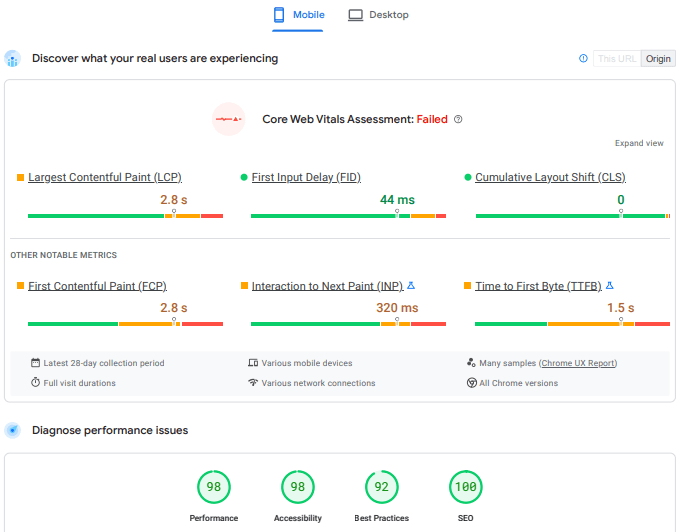Click the All Chrome versions text

tap(519, 383)
